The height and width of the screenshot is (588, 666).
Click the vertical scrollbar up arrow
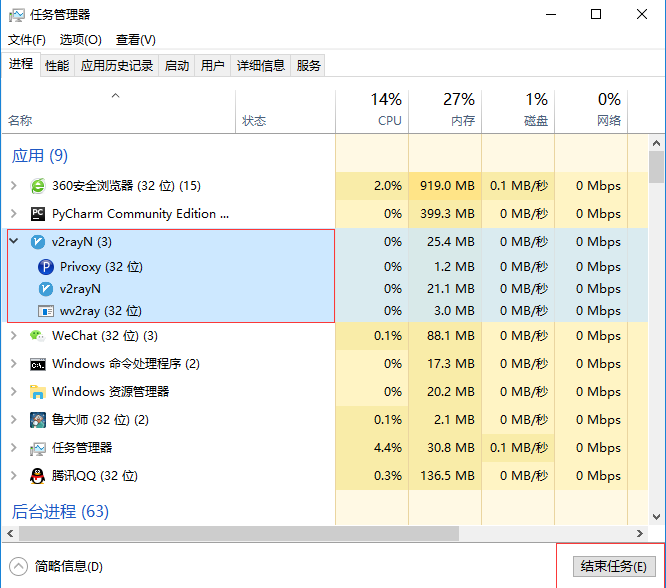657,143
